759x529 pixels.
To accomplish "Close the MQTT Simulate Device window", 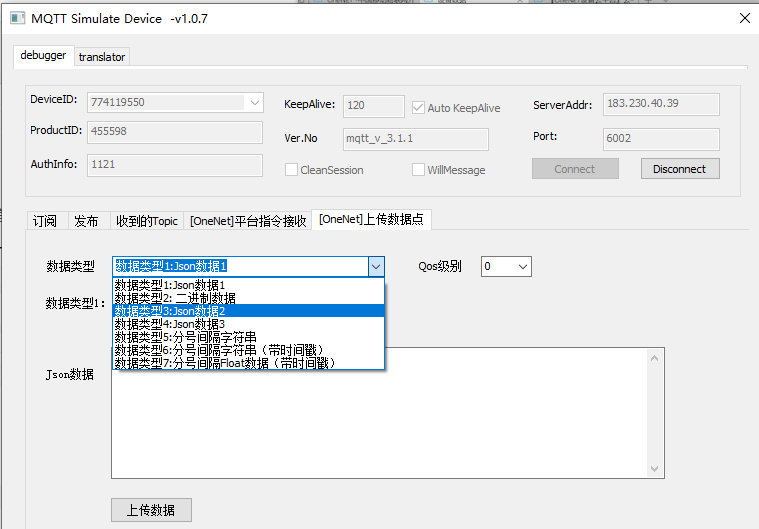I will click(744, 18).
